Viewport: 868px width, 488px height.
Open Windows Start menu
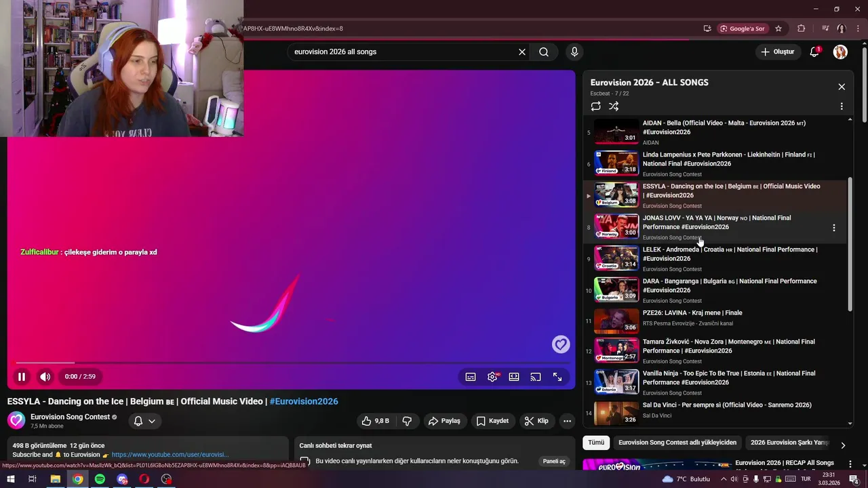(x=11, y=479)
